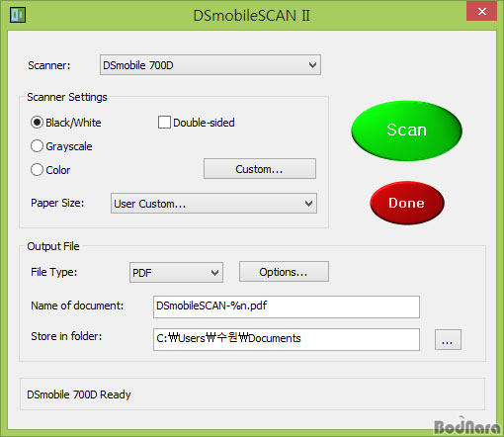Open the File Type PDF dropdown
Viewport: 504px width, 437px height.
click(176, 273)
